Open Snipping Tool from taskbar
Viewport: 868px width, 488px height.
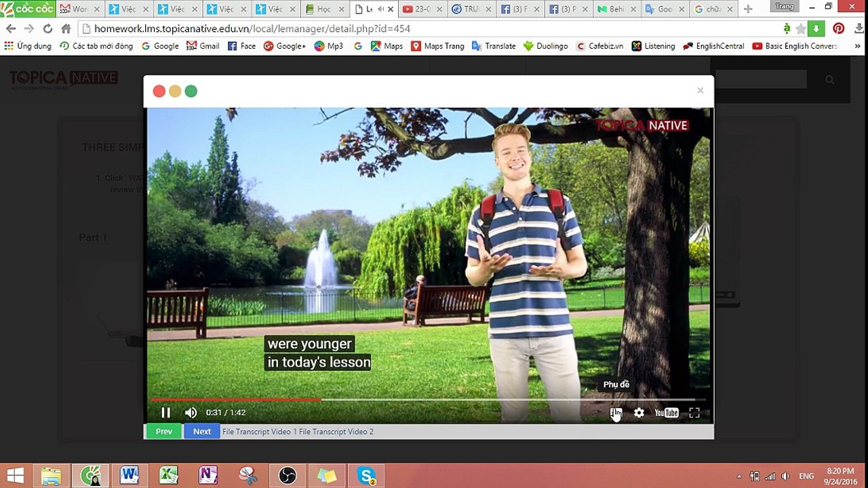[248, 476]
